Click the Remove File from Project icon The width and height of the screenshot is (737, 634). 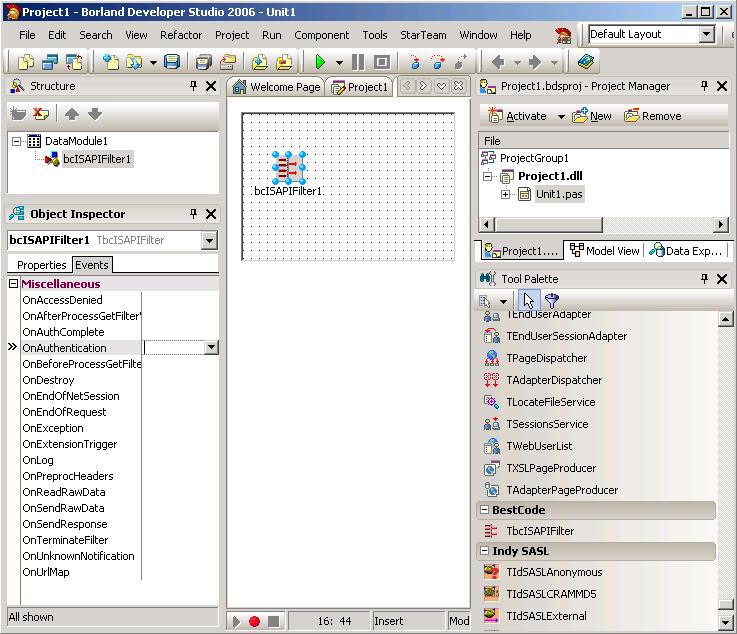(x=284, y=62)
